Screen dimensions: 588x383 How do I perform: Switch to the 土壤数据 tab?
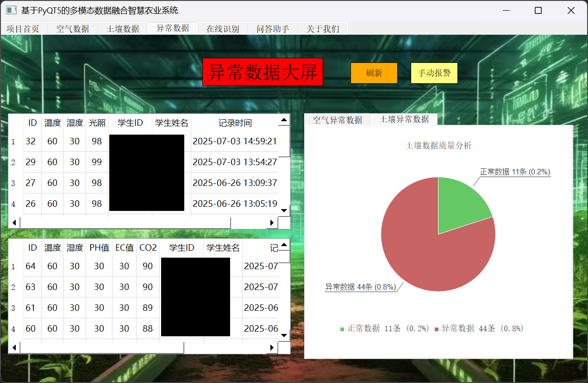pyautogui.click(x=123, y=29)
